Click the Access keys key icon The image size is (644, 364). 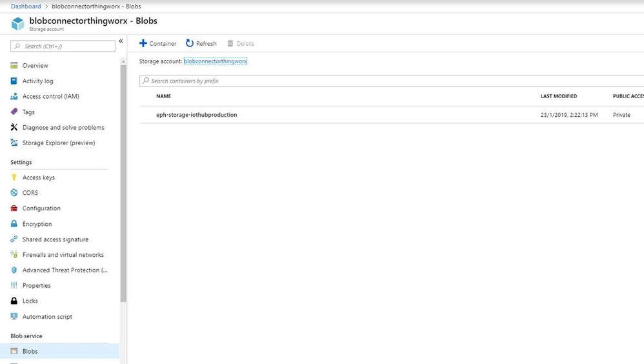coord(14,177)
